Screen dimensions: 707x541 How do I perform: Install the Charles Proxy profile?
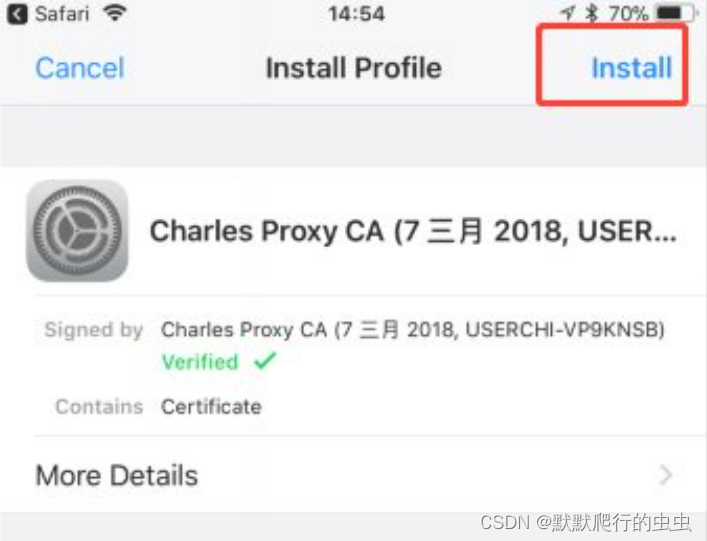[x=631, y=68]
